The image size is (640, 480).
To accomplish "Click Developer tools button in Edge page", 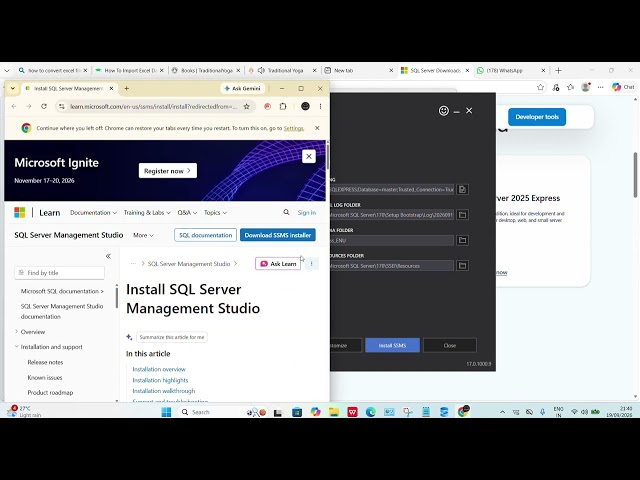I will pos(537,117).
